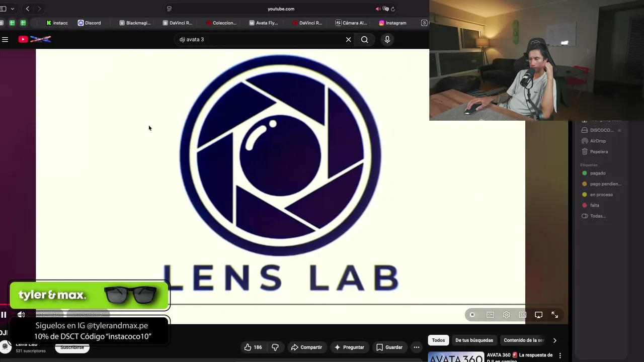644x362 pixels.
Task: Enter fullscreen mode
Action: coord(554,315)
